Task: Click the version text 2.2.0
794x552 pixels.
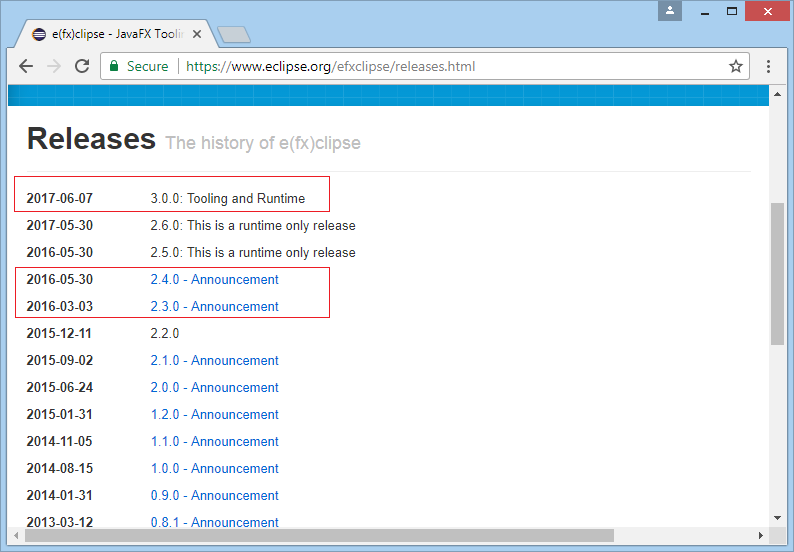Action: pos(165,333)
